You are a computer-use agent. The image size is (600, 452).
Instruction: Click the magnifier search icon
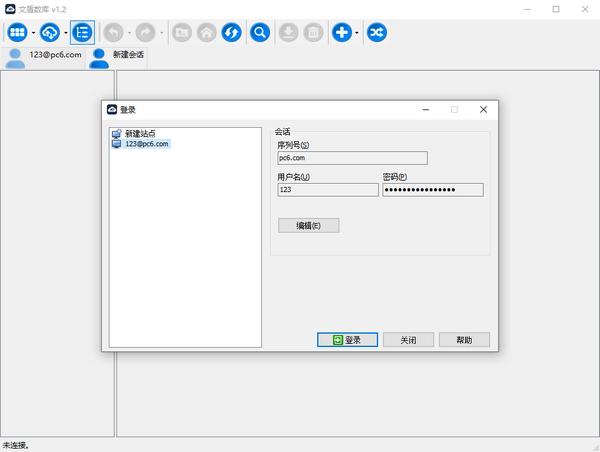[260, 33]
